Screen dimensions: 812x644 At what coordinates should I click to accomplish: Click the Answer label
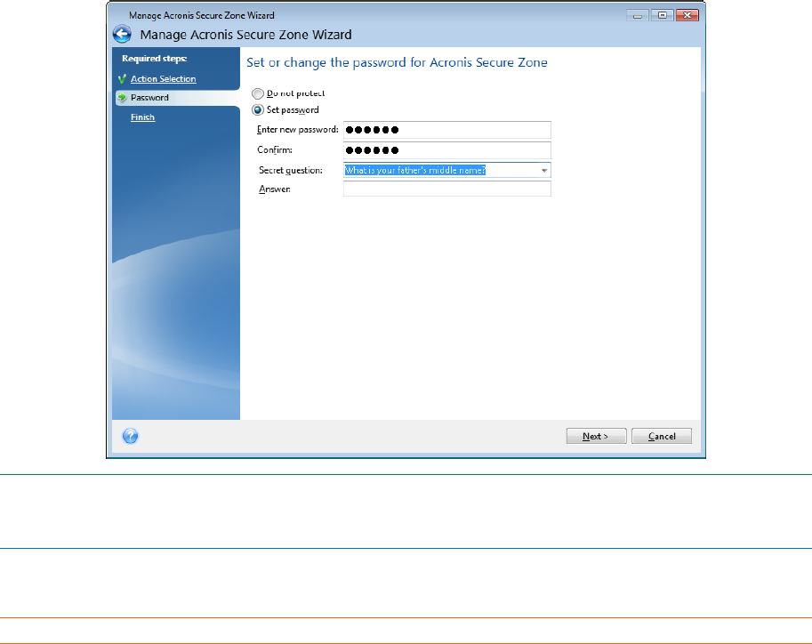(275, 189)
